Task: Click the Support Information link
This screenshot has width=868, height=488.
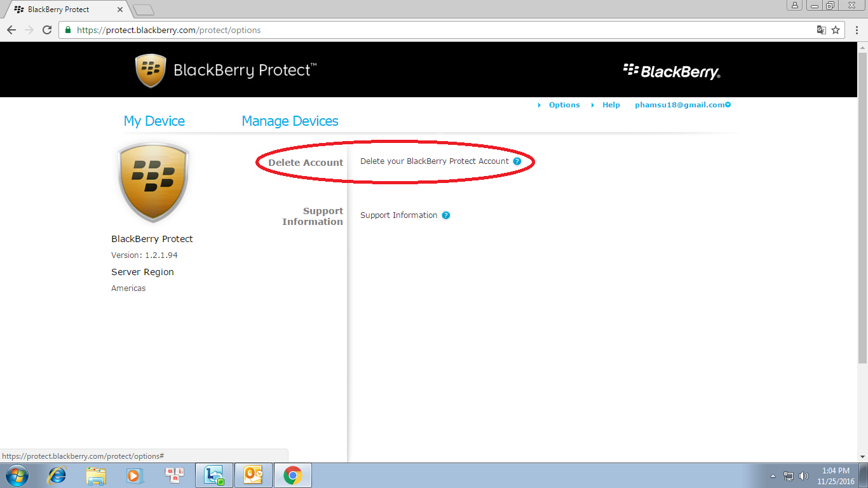Action: coord(399,215)
